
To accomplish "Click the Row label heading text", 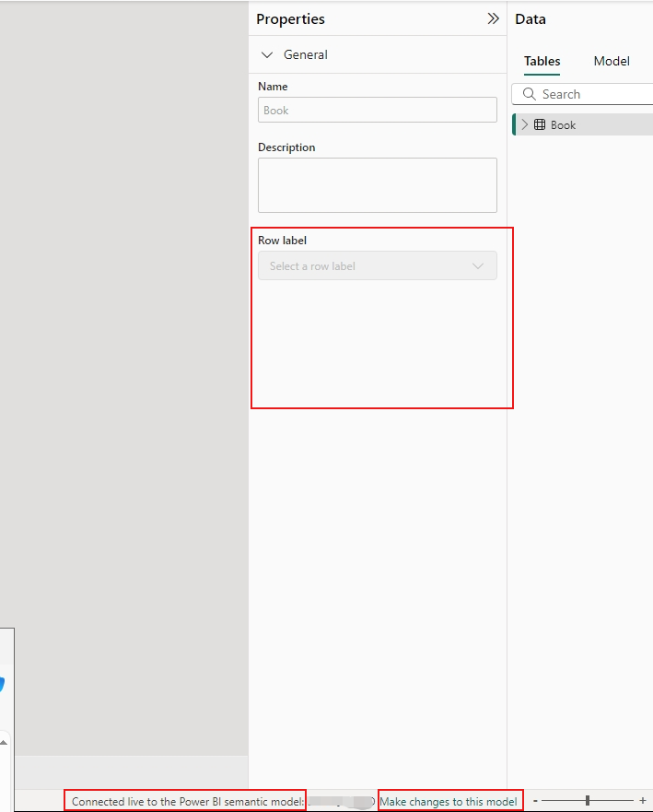I will pyautogui.click(x=282, y=241).
